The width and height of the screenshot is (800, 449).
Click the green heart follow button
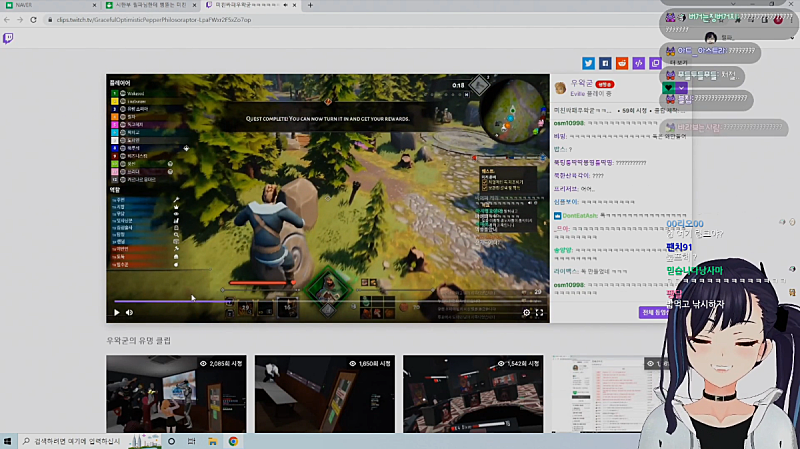coord(668,88)
